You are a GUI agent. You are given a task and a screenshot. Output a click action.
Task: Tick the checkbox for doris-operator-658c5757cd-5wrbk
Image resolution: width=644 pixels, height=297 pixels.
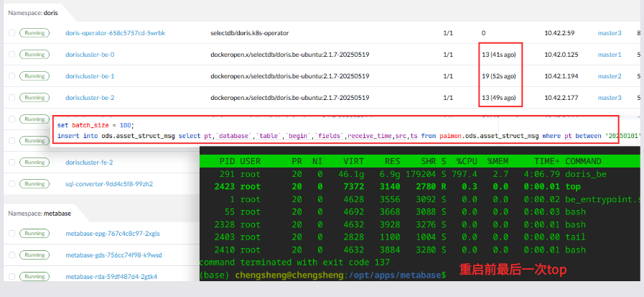(12, 33)
